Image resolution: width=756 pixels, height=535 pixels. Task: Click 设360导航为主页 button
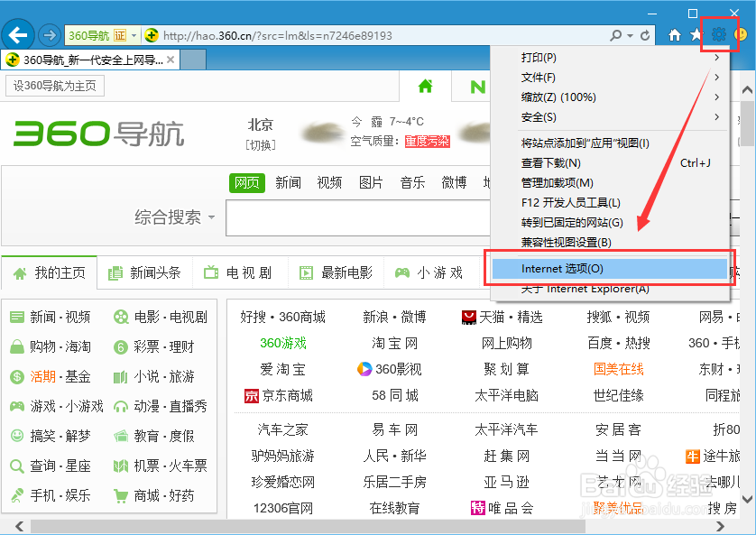click(55, 86)
